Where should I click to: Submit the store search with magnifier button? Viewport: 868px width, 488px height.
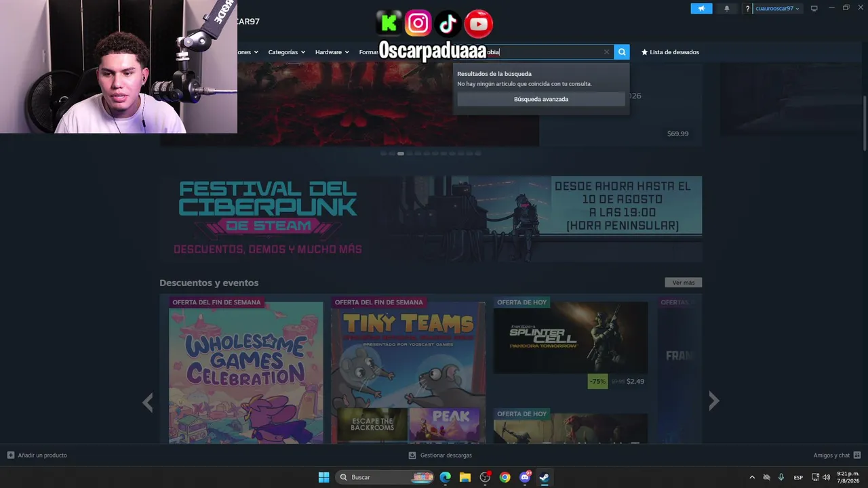tap(622, 52)
